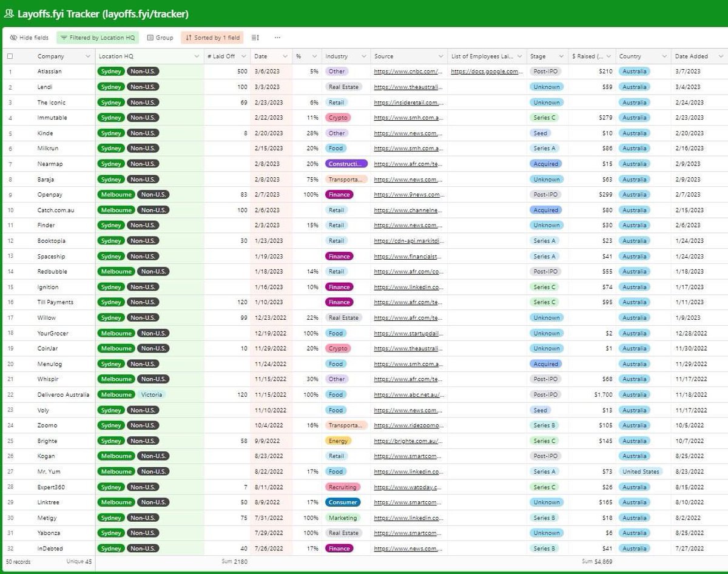728x574 pixels.
Task: Click the Group icon in toolbar
Action: pos(150,38)
